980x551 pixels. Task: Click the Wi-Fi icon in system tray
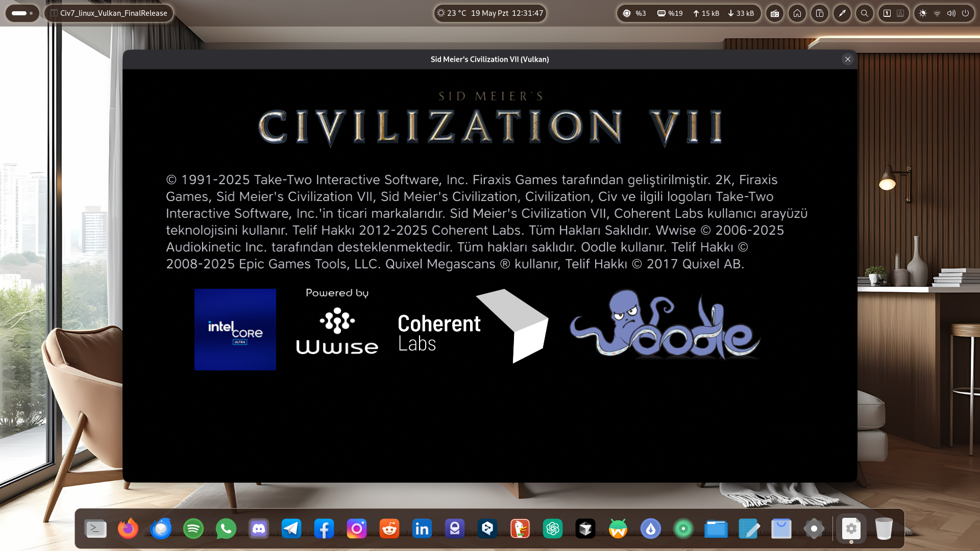[937, 13]
